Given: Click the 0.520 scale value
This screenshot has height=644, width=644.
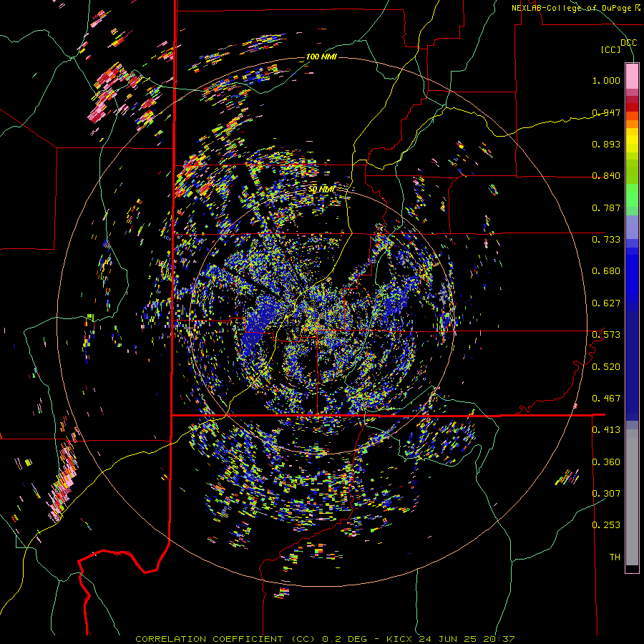Looking at the screenshot, I should click(606, 367).
